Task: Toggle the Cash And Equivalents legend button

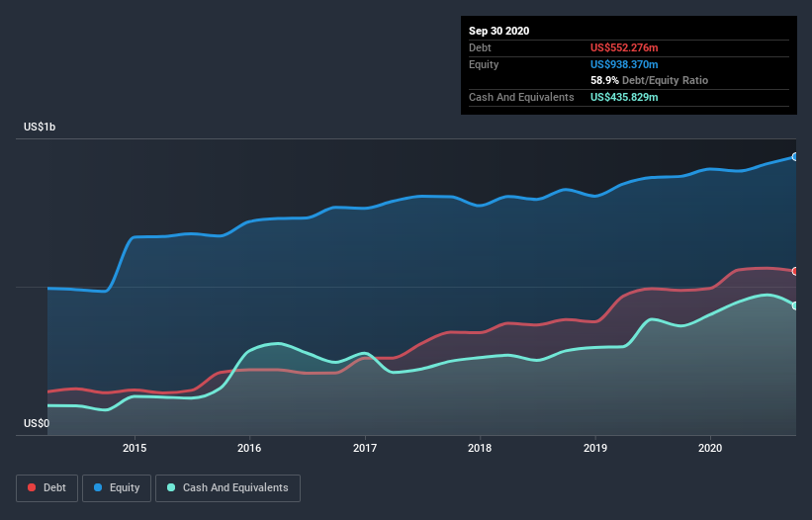Action: click(227, 488)
